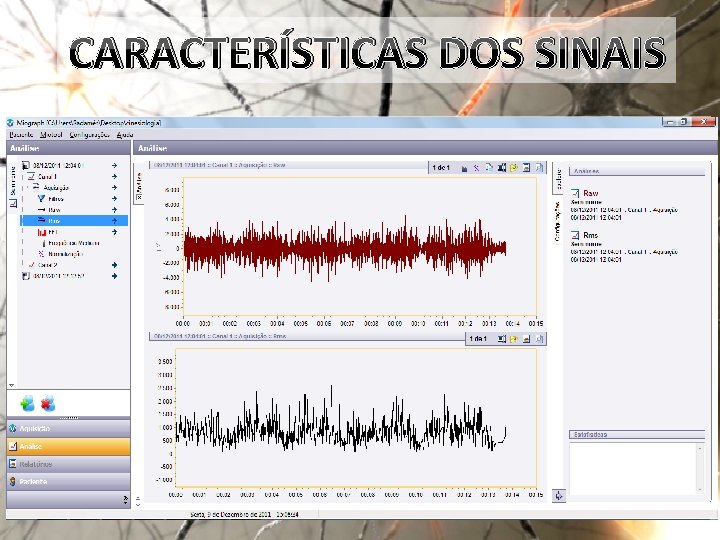
Task: Click the yellow folder icon in Rms chart toolbar
Action: [514, 339]
